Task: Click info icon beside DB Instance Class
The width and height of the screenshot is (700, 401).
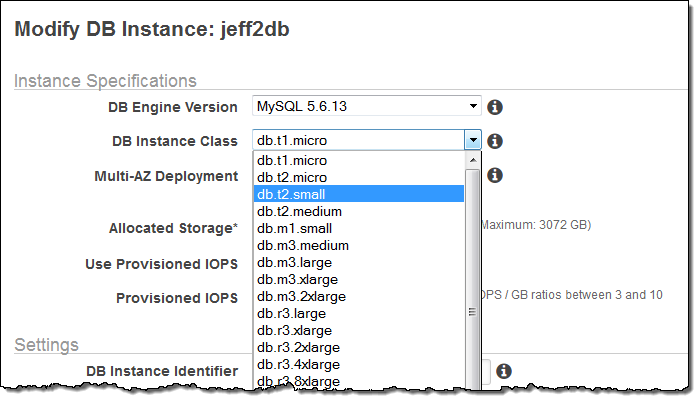Action: tap(494, 142)
